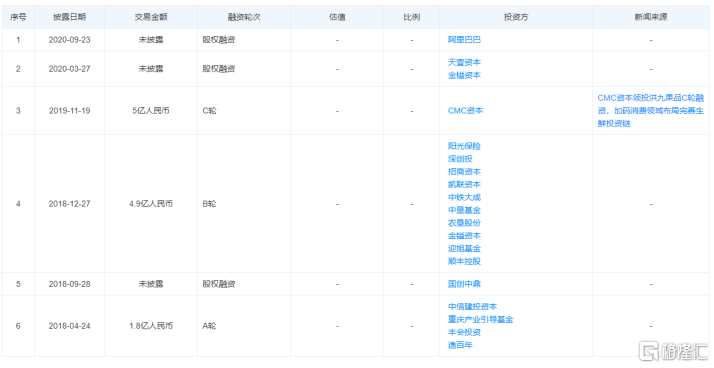Open the 农垦股份 investor link
714x368 pixels.
point(464,223)
